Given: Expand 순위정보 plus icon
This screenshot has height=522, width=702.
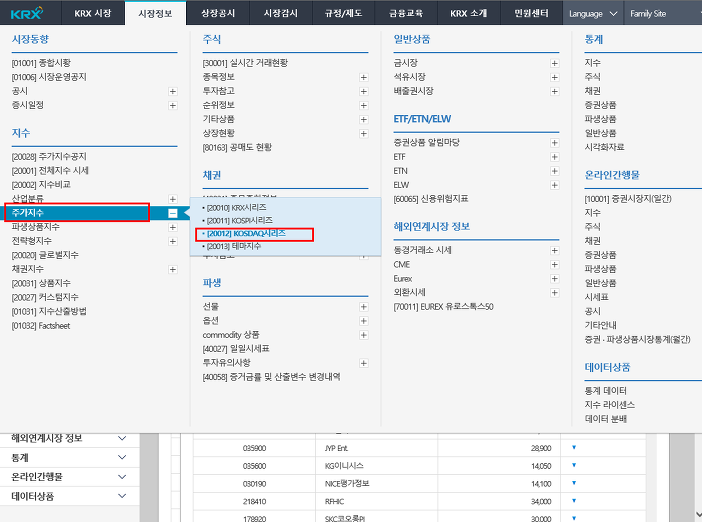Looking at the screenshot, I should tap(364, 106).
